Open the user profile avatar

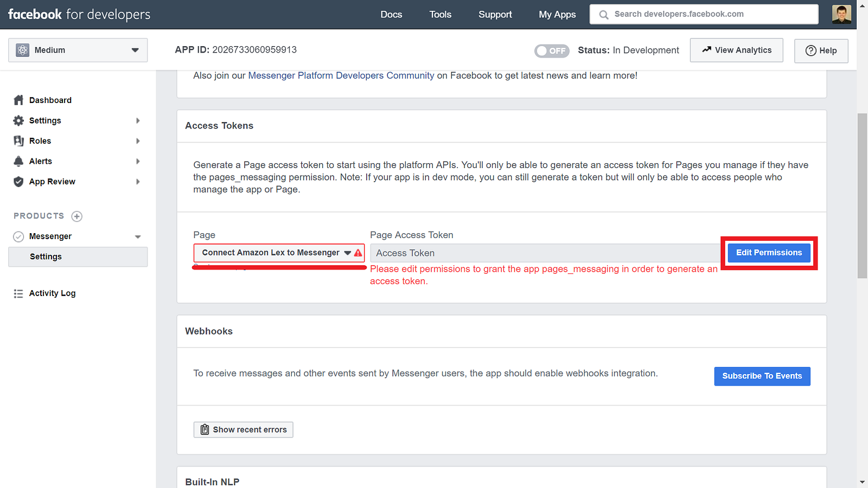click(x=841, y=14)
